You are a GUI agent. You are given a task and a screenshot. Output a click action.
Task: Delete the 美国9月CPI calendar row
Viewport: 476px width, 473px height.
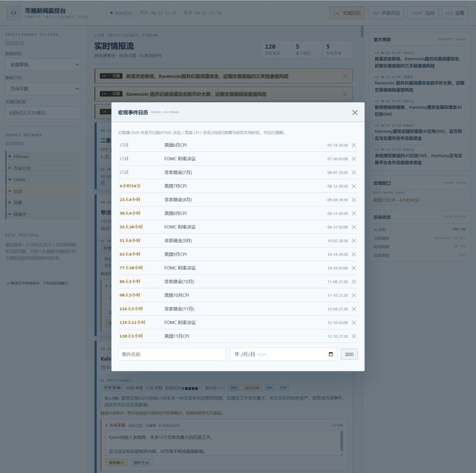(354, 255)
